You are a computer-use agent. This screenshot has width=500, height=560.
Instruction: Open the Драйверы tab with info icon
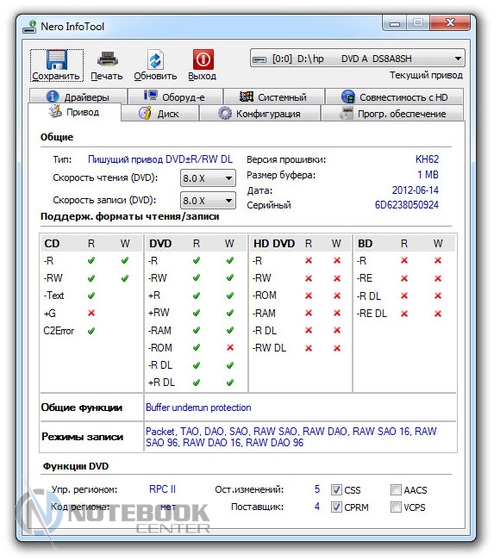[52, 96]
